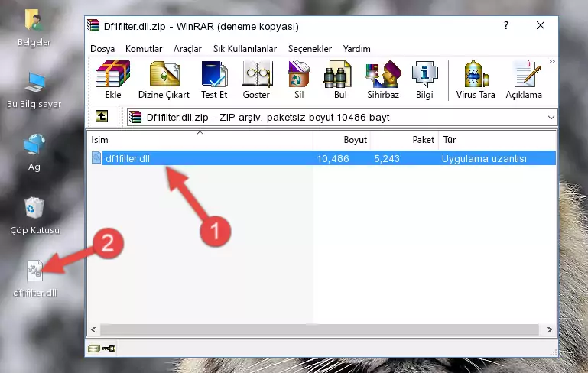Screen dimensions: 588x373
Task: Select the Çöp Kutusu recycle bin
Action: tap(34, 216)
